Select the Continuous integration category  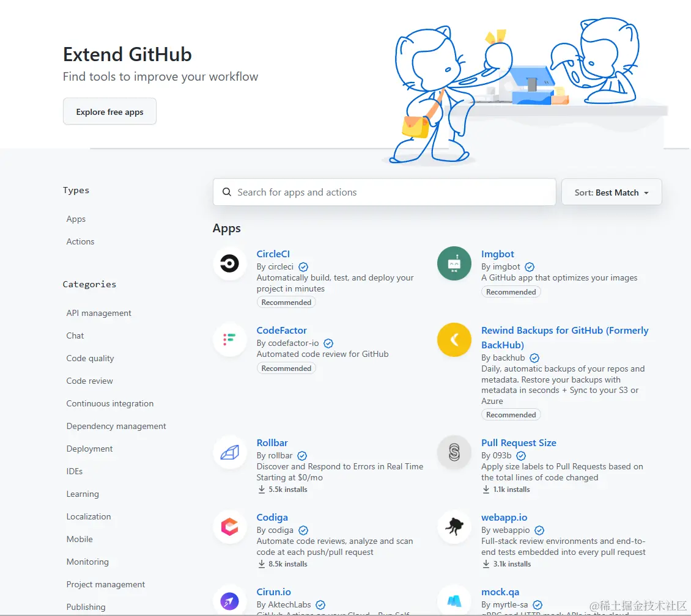(109, 403)
